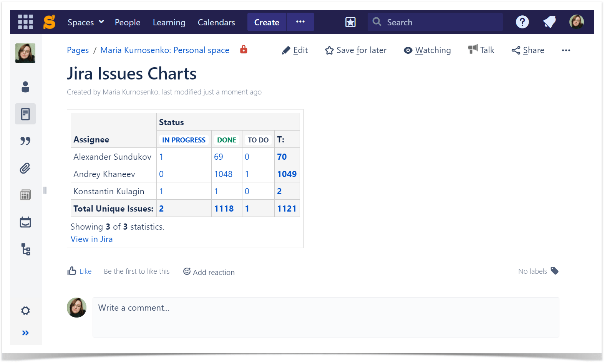Screen dimensions: 607x364
Task: Expand the Spaces dropdown menu
Action: pyautogui.click(x=86, y=22)
